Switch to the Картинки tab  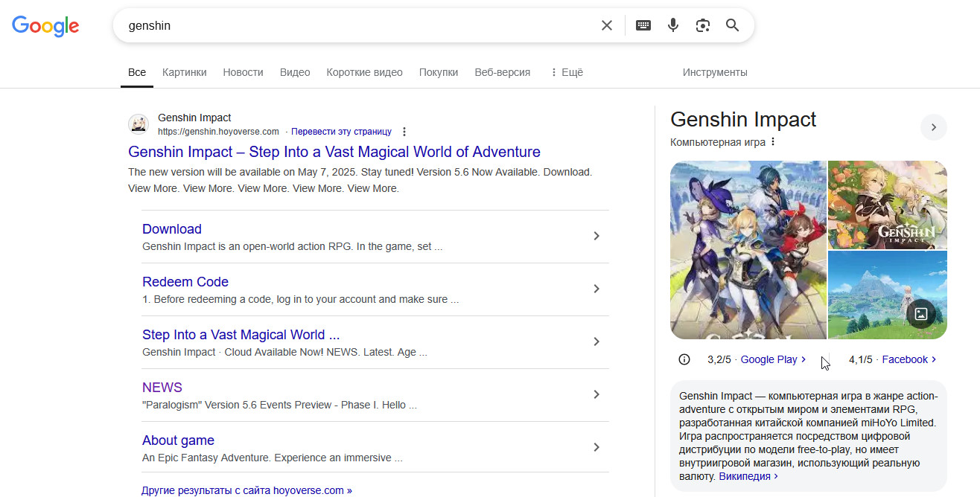(185, 72)
